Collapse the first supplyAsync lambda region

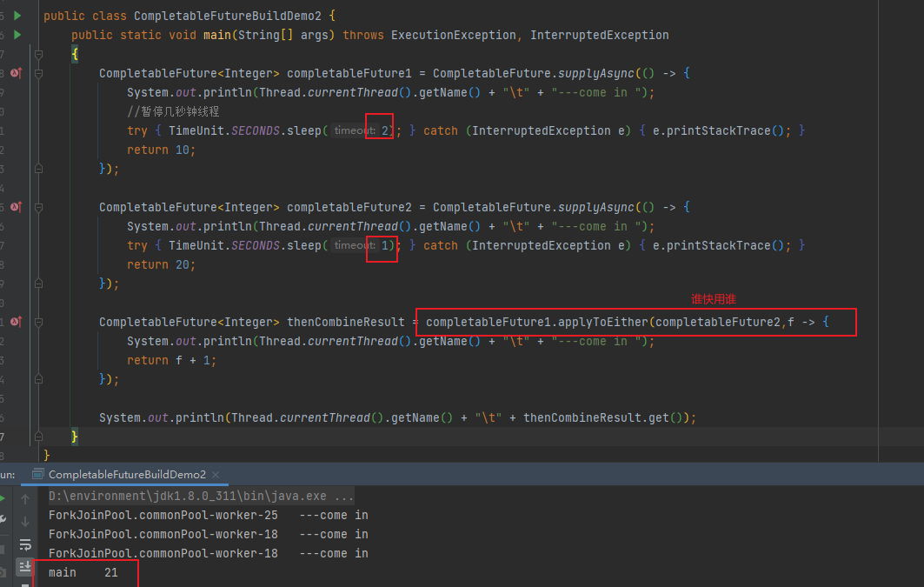(x=37, y=73)
